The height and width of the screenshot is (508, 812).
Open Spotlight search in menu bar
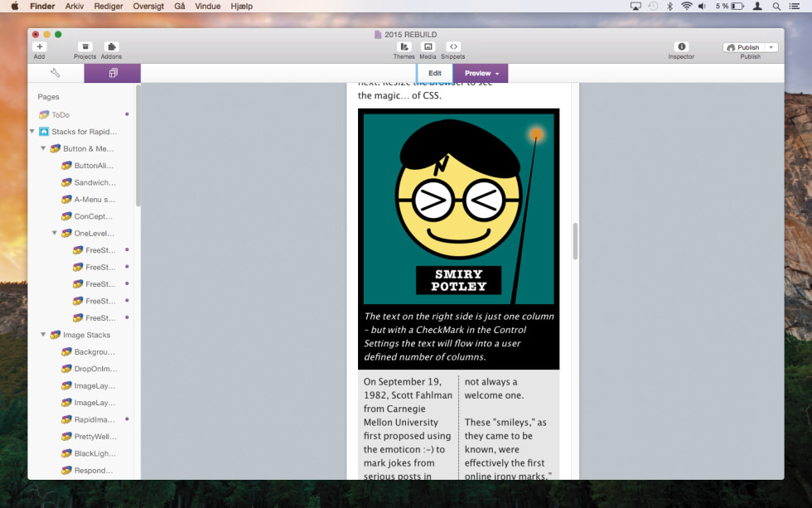776,6
